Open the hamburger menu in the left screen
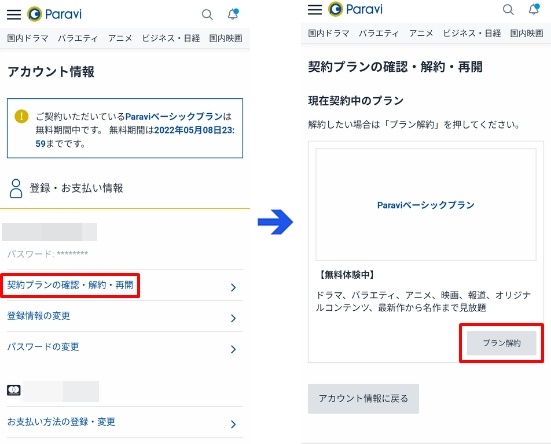551x444 pixels. point(14,14)
